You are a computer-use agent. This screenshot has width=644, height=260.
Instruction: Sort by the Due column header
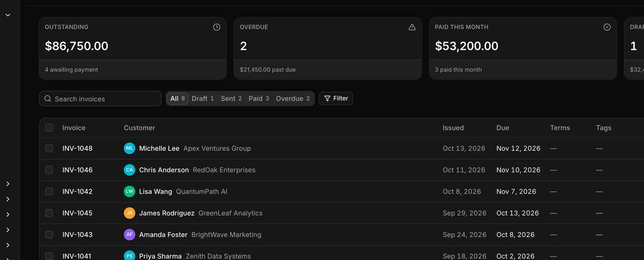503,128
